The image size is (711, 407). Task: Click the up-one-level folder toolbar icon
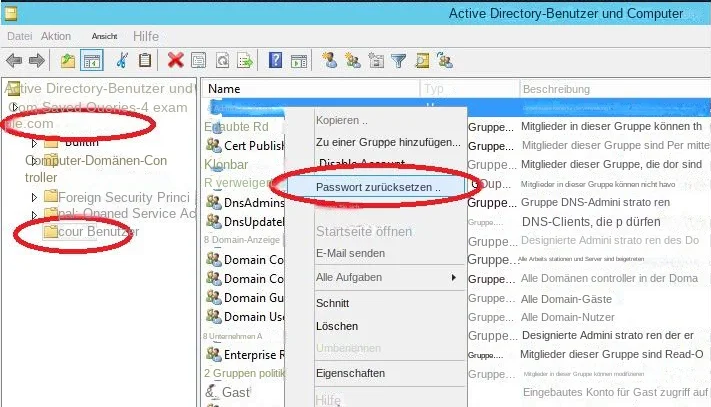(68, 60)
